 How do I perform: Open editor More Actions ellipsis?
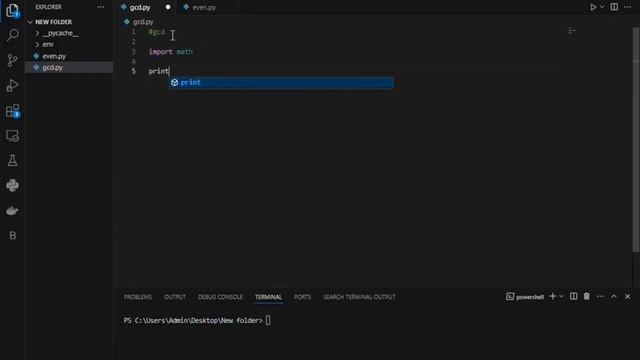tap(627, 7)
